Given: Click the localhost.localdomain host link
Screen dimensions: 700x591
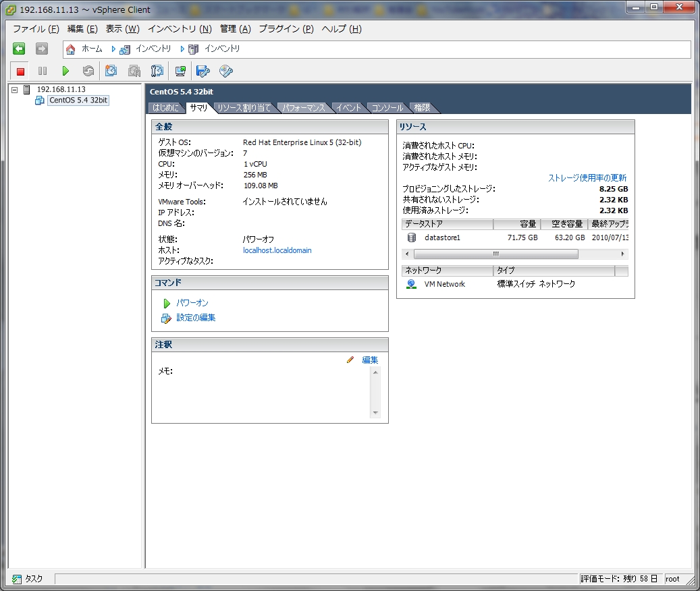Looking at the screenshot, I should [277, 251].
